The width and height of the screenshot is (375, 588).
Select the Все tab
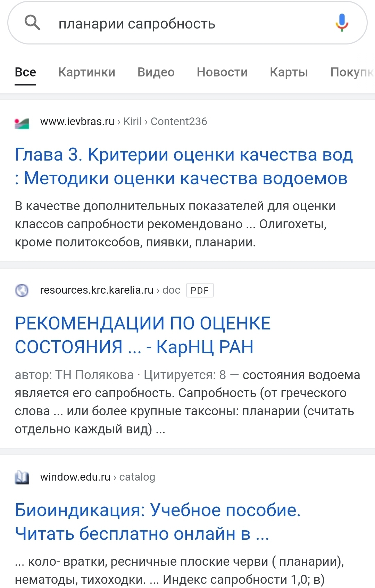pyautogui.click(x=25, y=72)
